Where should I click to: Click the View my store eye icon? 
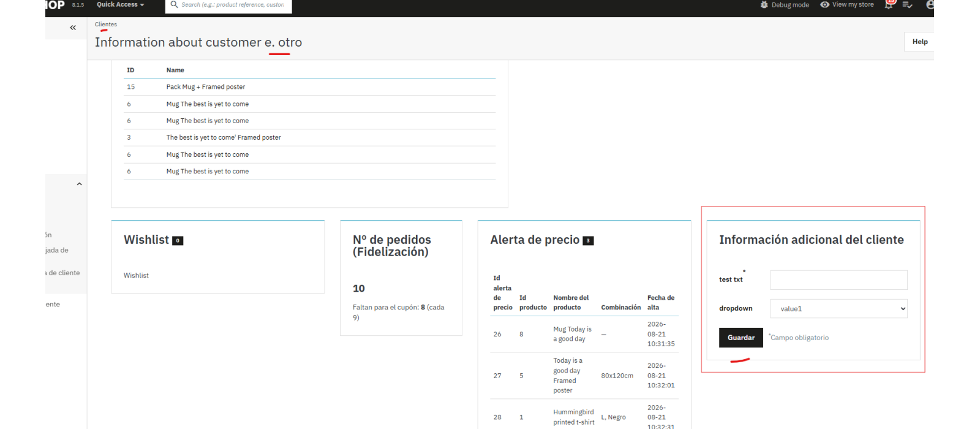[824, 5]
